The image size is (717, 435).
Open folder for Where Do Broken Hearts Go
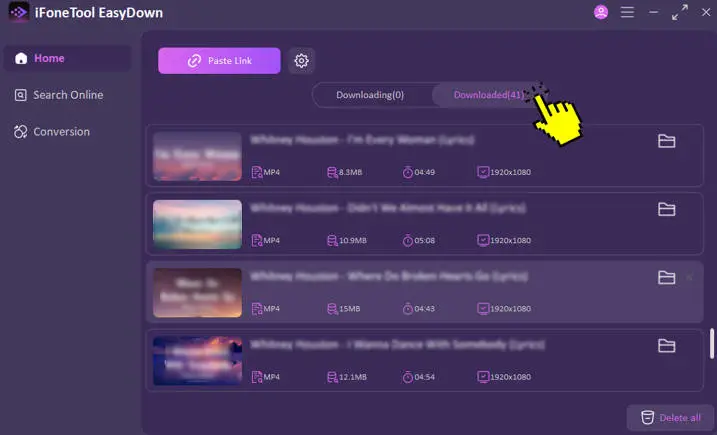tap(666, 277)
